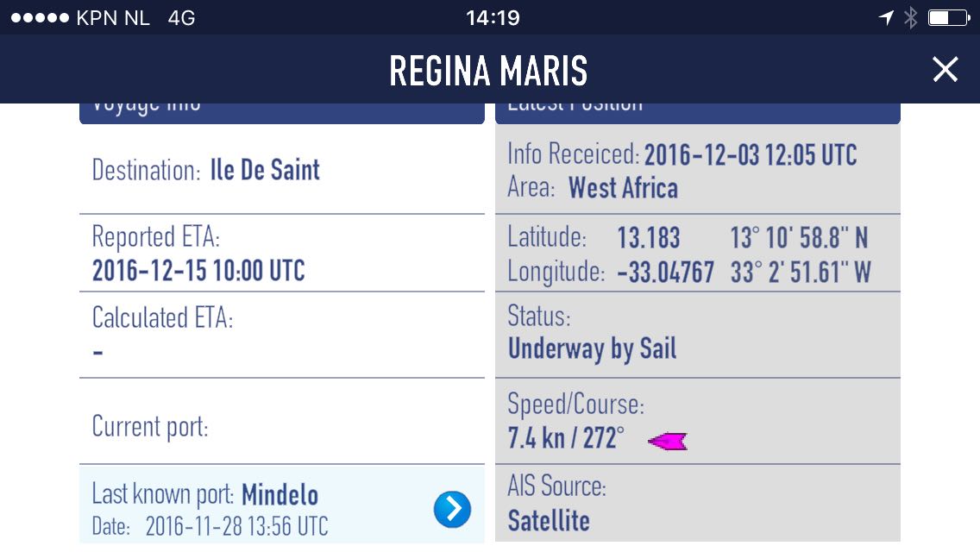Tap the Underway by Sail status

coord(592,348)
